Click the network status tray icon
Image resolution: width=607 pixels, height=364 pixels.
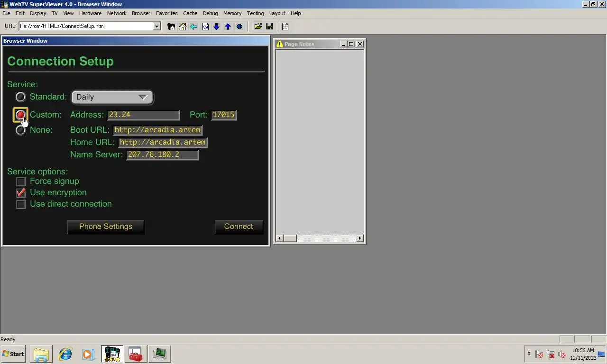[551, 354]
